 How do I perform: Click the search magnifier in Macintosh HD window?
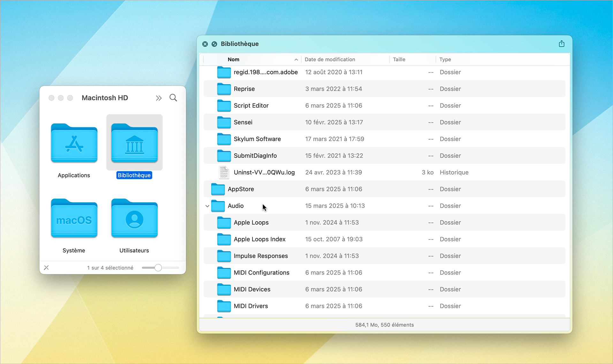pyautogui.click(x=173, y=98)
